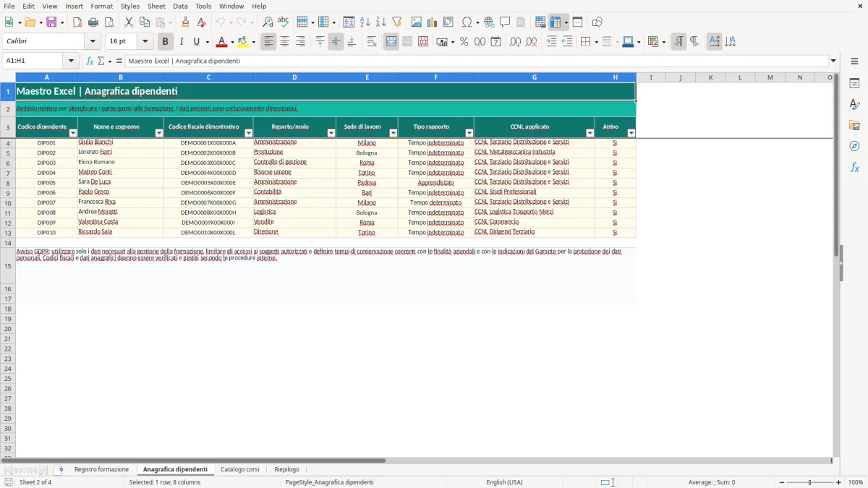This screenshot has width=868, height=488.
Task: Open the Sheet menu
Action: [x=156, y=6]
